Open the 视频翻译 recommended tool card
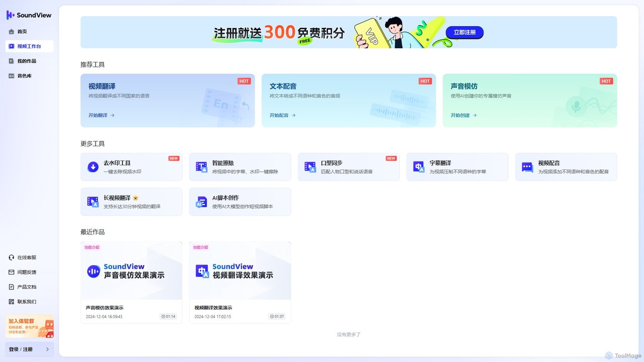This screenshot has width=644, height=362. click(168, 101)
